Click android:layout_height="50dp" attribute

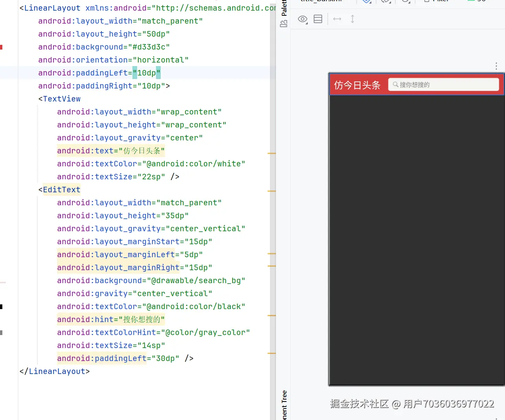(x=104, y=34)
